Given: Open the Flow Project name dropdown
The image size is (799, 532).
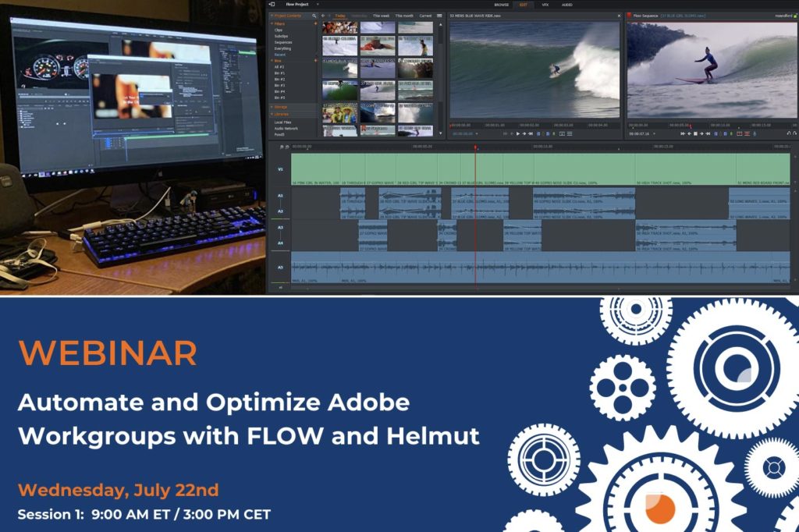Looking at the screenshot, I should coord(318,4).
